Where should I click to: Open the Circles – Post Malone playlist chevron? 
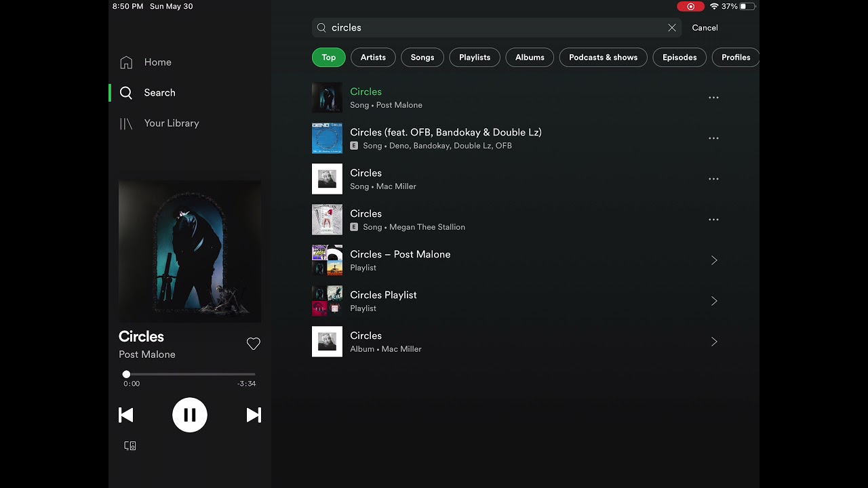(714, 260)
